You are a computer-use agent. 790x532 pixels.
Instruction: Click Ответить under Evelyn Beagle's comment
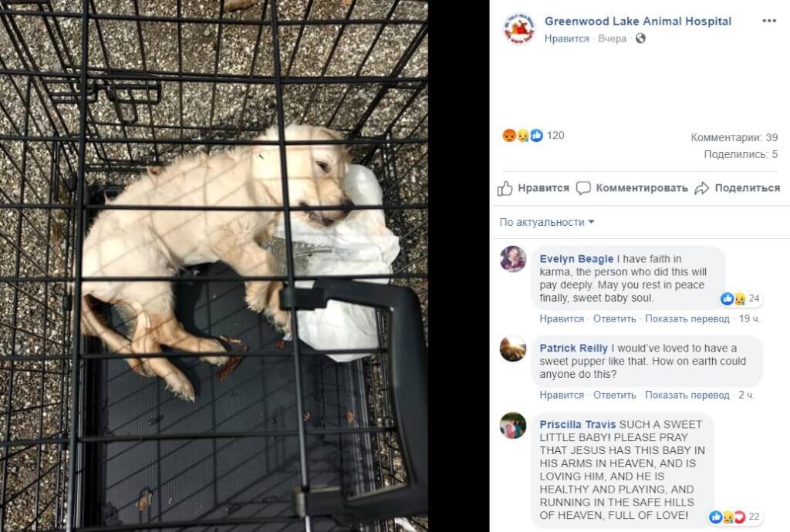(x=614, y=319)
